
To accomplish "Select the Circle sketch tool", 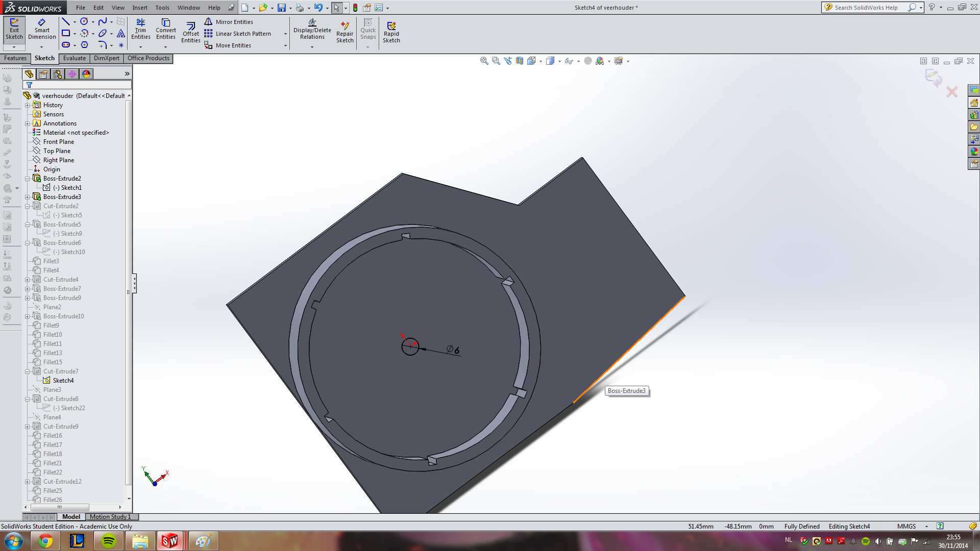I will click(84, 21).
